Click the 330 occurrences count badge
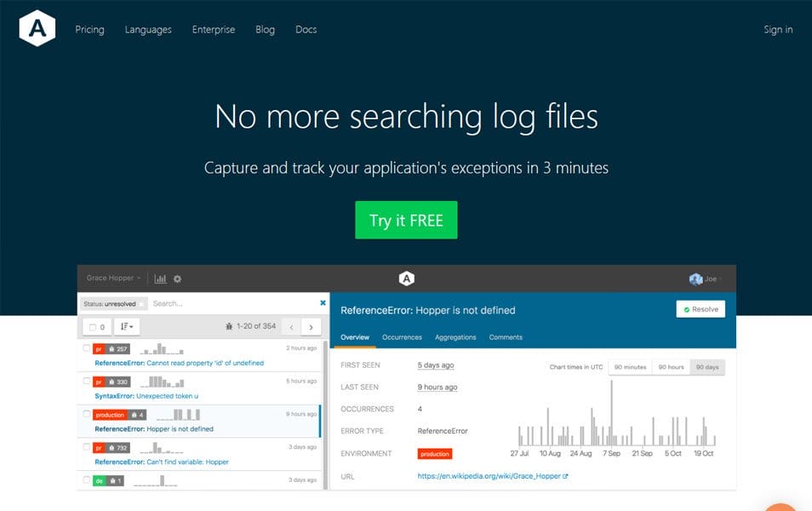Screen dimensions: 812x511 tap(117, 382)
